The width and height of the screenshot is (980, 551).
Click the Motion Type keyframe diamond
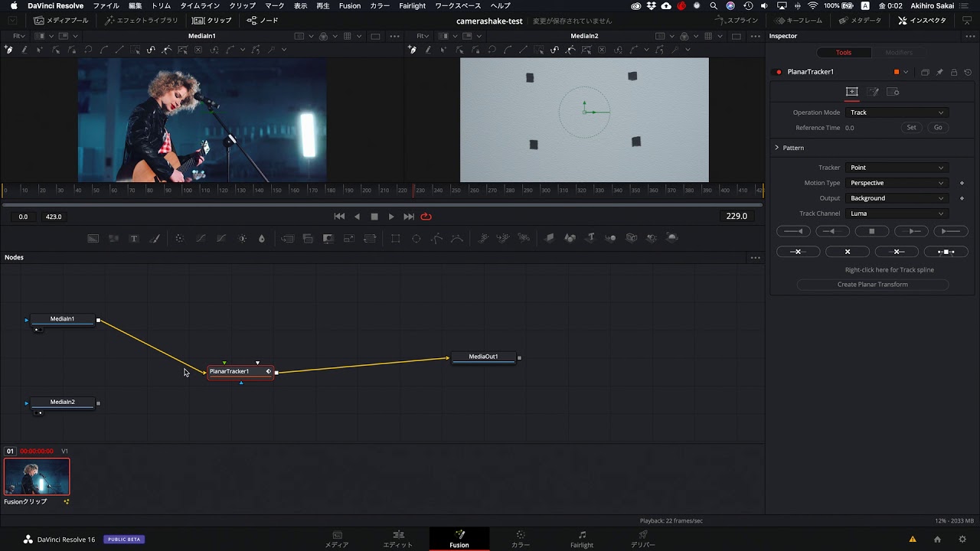962,183
